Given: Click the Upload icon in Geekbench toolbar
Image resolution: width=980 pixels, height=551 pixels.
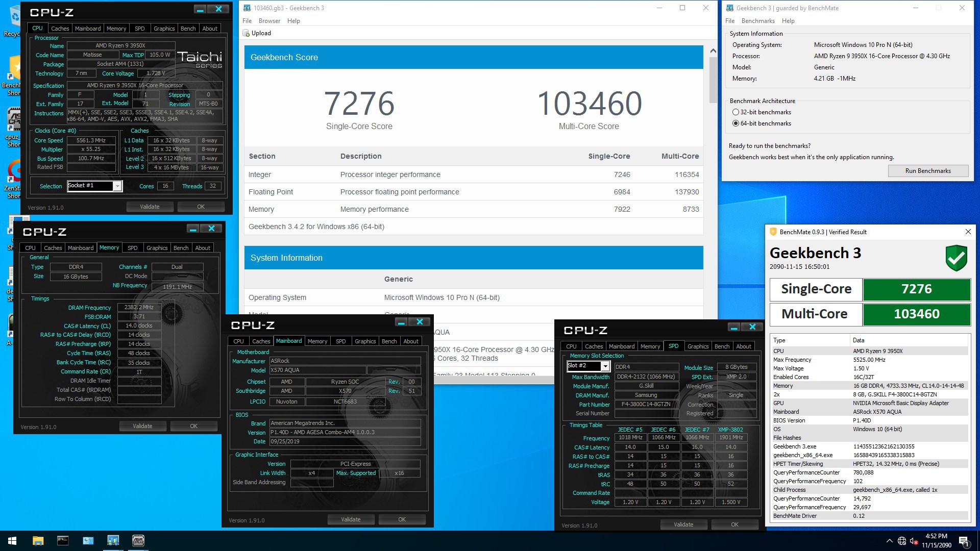Looking at the screenshot, I should pos(247,33).
